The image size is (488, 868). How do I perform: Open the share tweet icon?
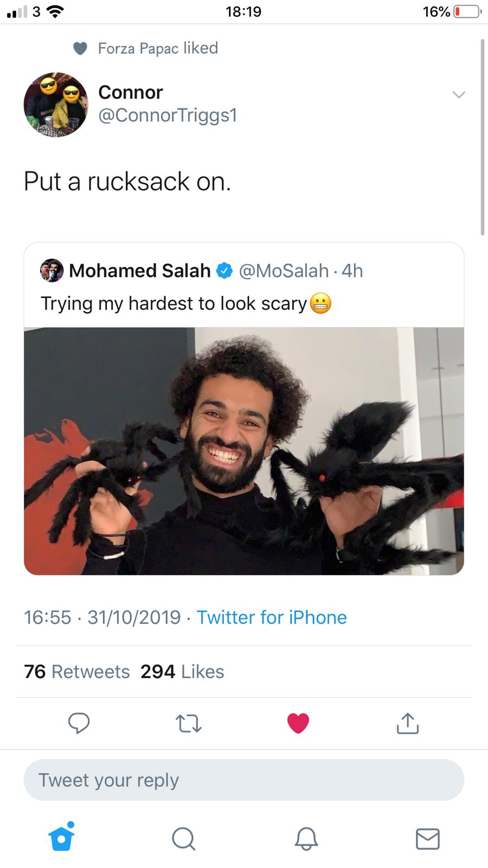click(408, 723)
